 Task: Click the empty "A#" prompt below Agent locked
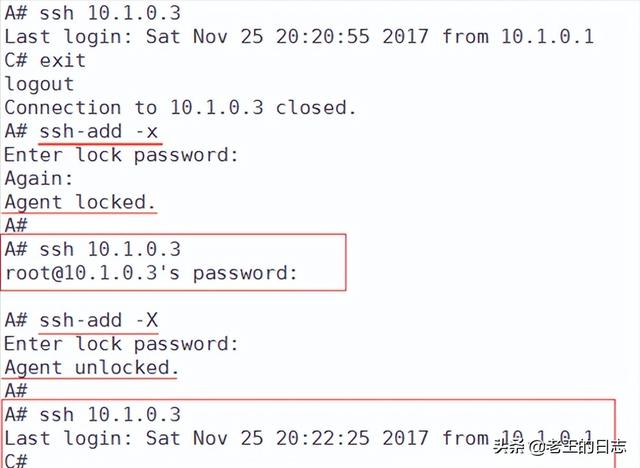16,225
